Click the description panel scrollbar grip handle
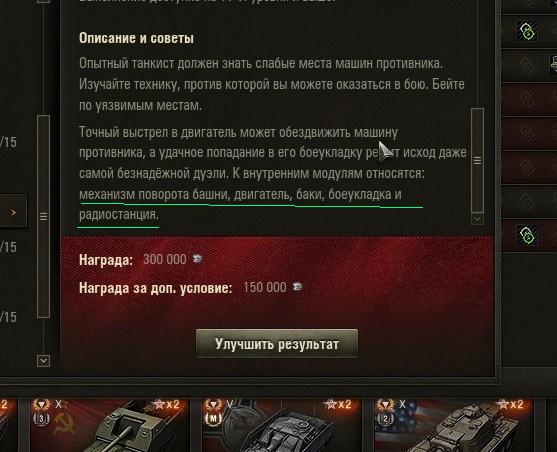Viewport: 557px width, 452px height. click(477, 161)
